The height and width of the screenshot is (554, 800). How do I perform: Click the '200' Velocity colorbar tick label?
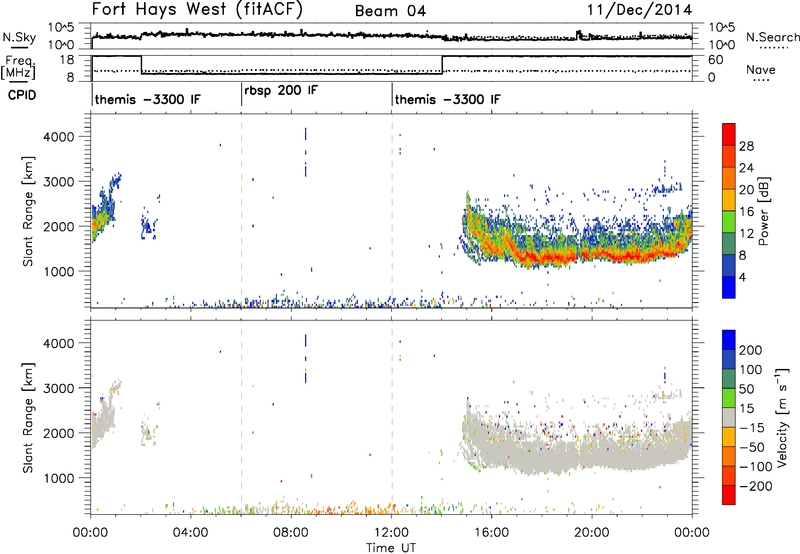(x=751, y=350)
